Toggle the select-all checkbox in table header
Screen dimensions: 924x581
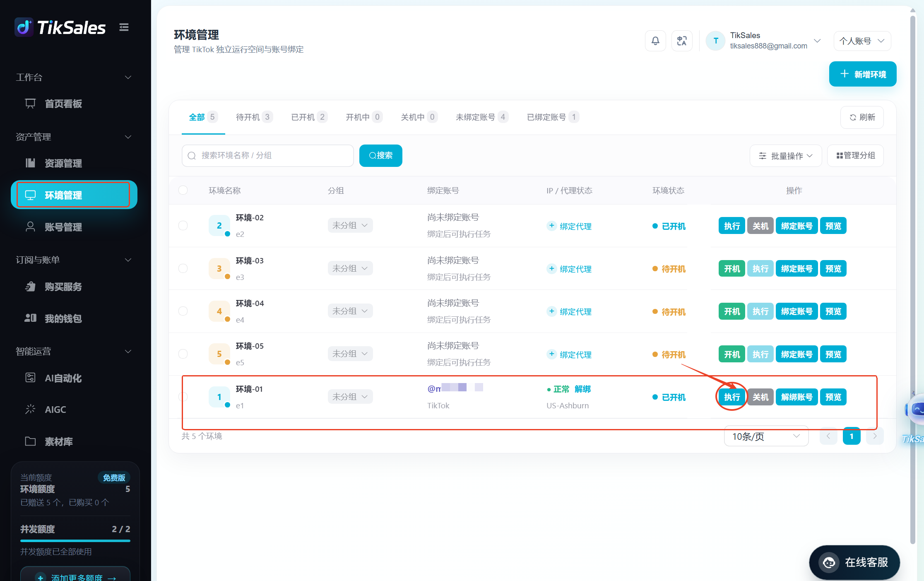(x=183, y=190)
